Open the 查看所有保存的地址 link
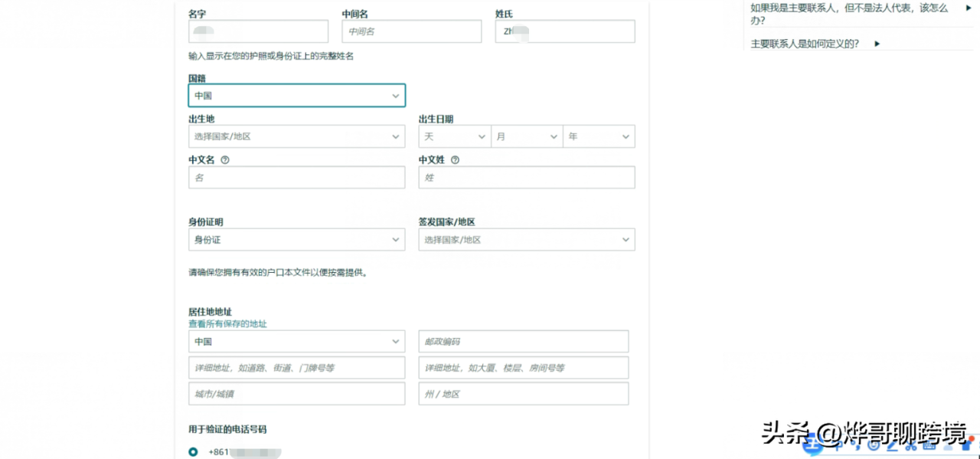Image resolution: width=980 pixels, height=459 pixels. 227,323
